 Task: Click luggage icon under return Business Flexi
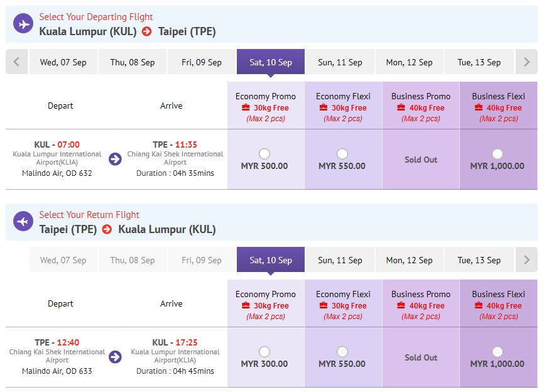(x=479, y=305)
